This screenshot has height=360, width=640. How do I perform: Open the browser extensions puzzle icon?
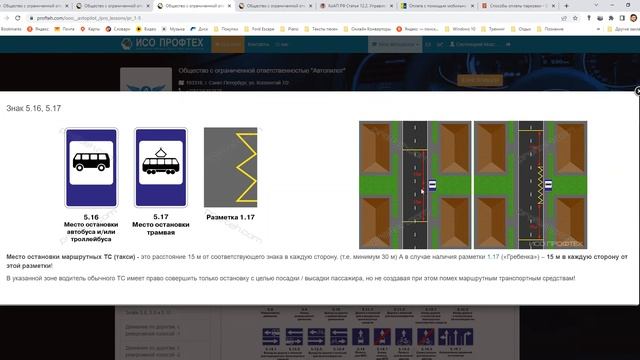(x=611, y=18)
